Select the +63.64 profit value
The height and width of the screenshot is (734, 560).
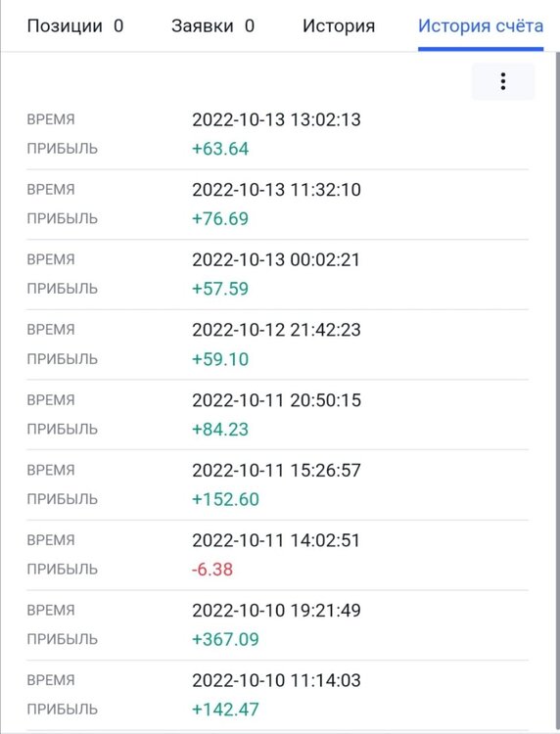[220, 149]
